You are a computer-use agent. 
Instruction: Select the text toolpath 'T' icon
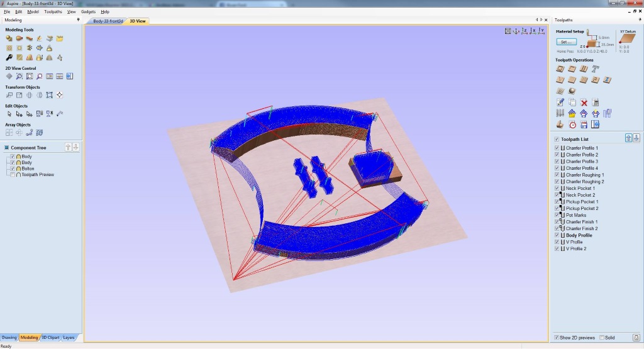595,69
